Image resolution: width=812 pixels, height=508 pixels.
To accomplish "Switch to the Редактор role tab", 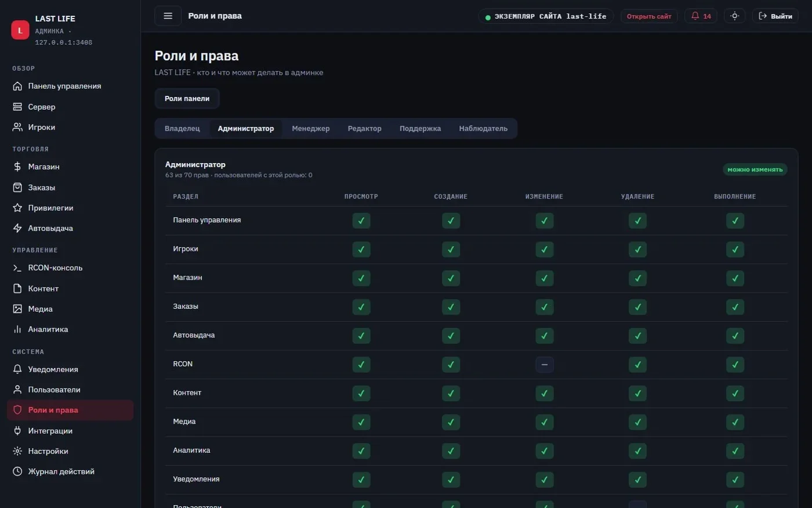I will [x=365, y=128].
